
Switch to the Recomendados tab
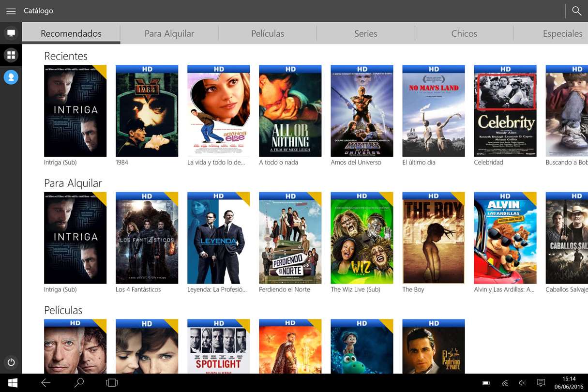(71, 33)
